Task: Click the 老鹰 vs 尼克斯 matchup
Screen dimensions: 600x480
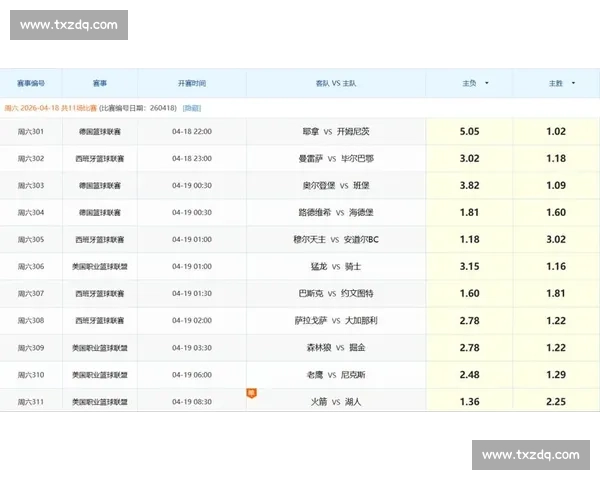Action: [336, 374]
